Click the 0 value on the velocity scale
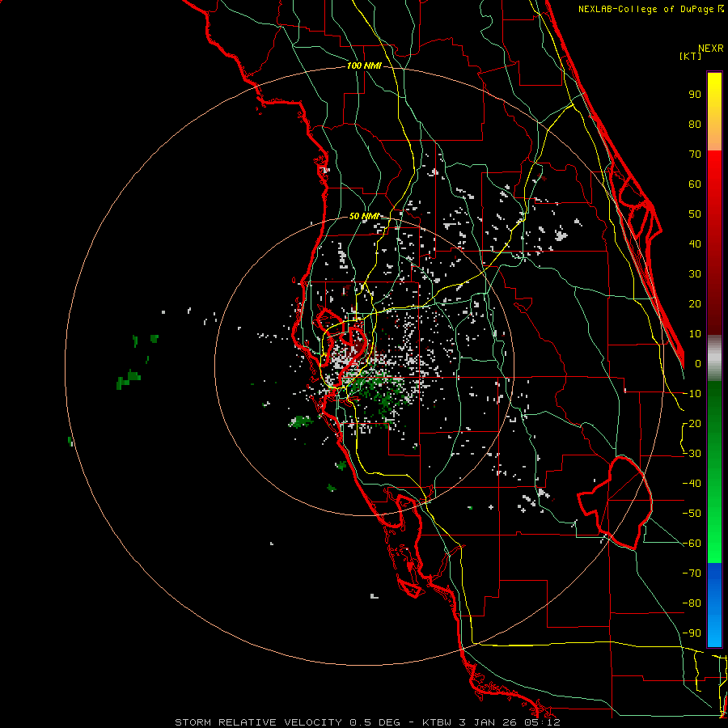The height and width of the screenshot is (728, 728). 698,363
